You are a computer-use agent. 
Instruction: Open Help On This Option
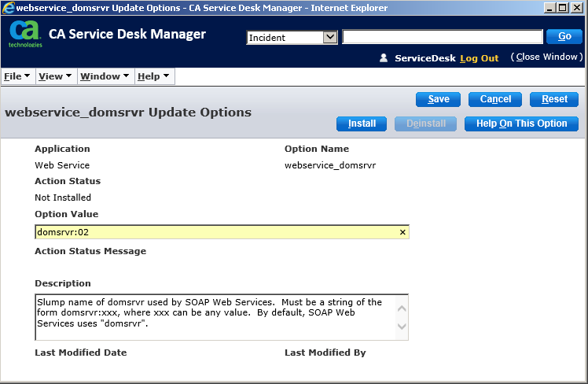coord(521,124)
